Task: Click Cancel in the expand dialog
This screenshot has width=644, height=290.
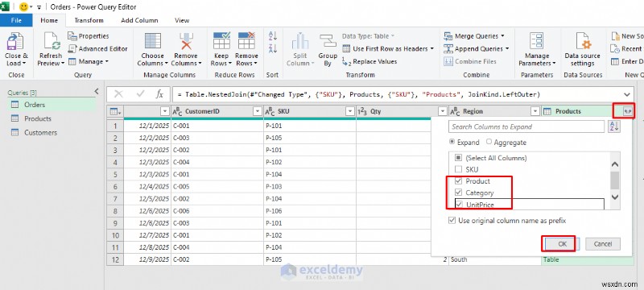Action: [x=603, y=244]
